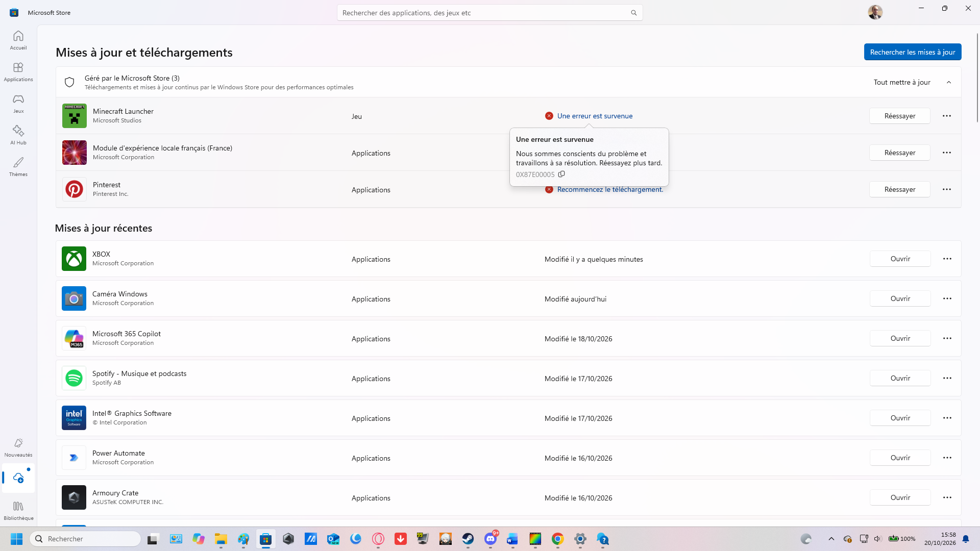Open the Bibliothèque library section

coord(18,511)
